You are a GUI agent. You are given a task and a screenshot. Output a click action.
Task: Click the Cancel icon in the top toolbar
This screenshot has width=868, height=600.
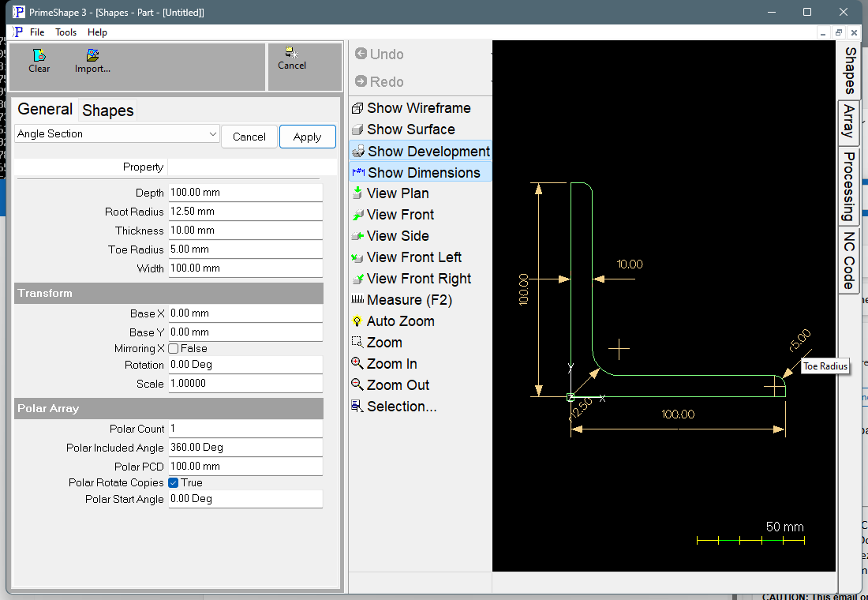point(292,58)
